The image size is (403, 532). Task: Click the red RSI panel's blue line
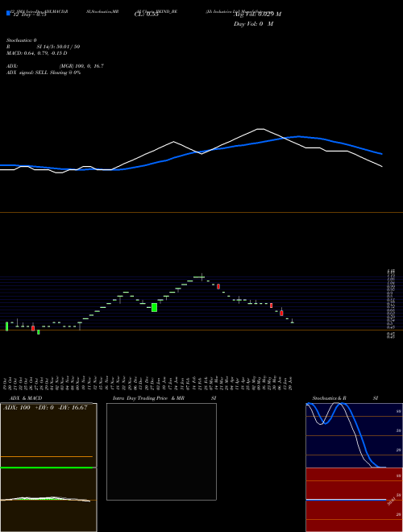[x=346, y=500]
